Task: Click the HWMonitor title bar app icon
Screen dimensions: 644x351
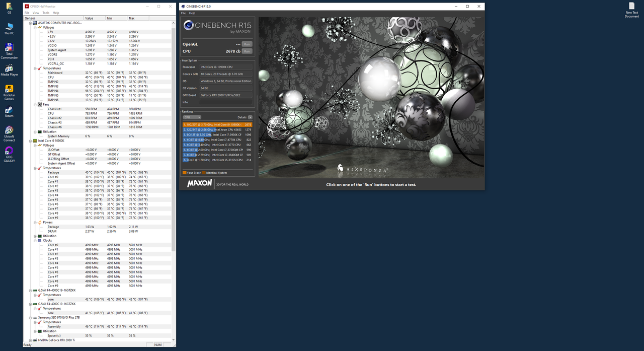Action: pos(27,7)
